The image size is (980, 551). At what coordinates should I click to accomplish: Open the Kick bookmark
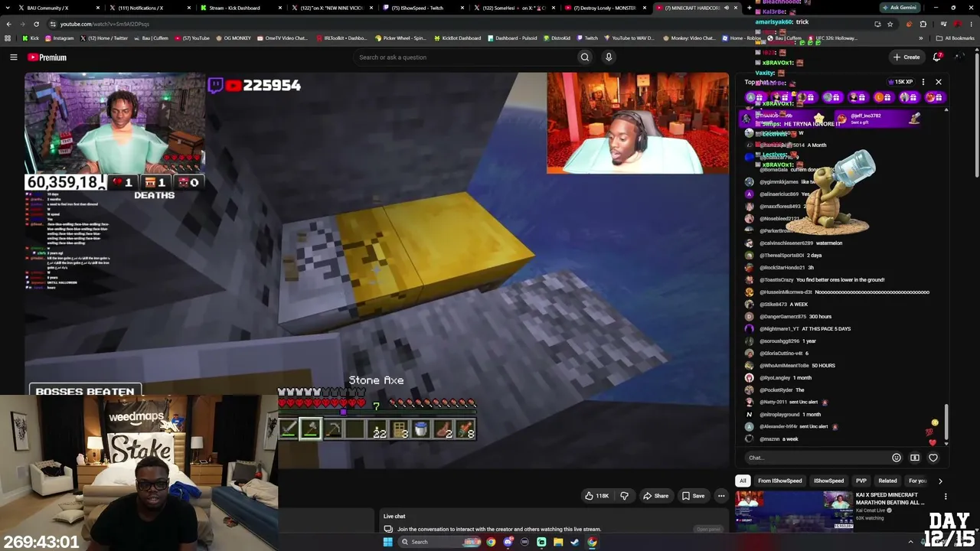(31, 38)
